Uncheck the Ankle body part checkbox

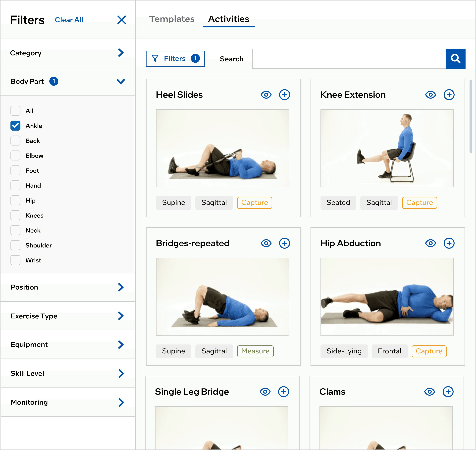coord(15,126)
